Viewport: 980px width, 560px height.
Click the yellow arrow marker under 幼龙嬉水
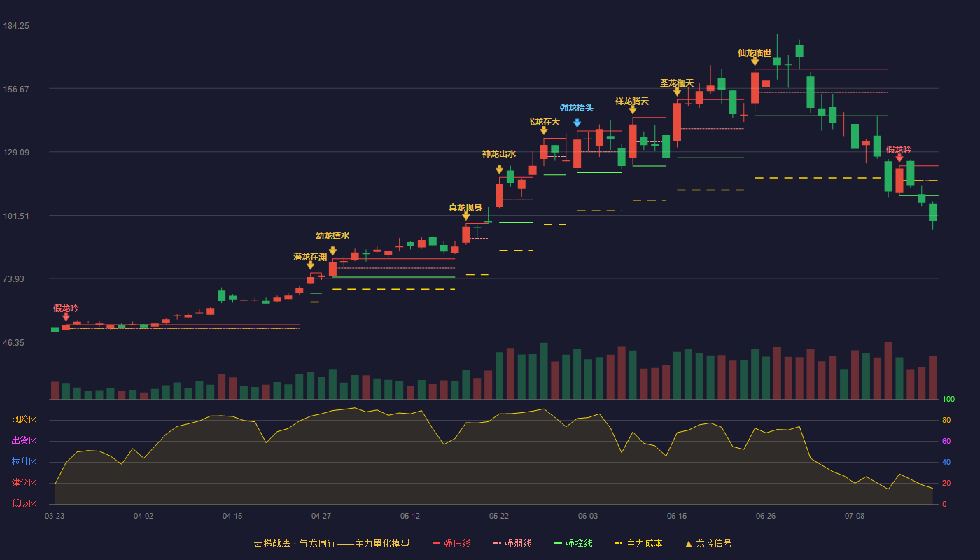(332, 251)
